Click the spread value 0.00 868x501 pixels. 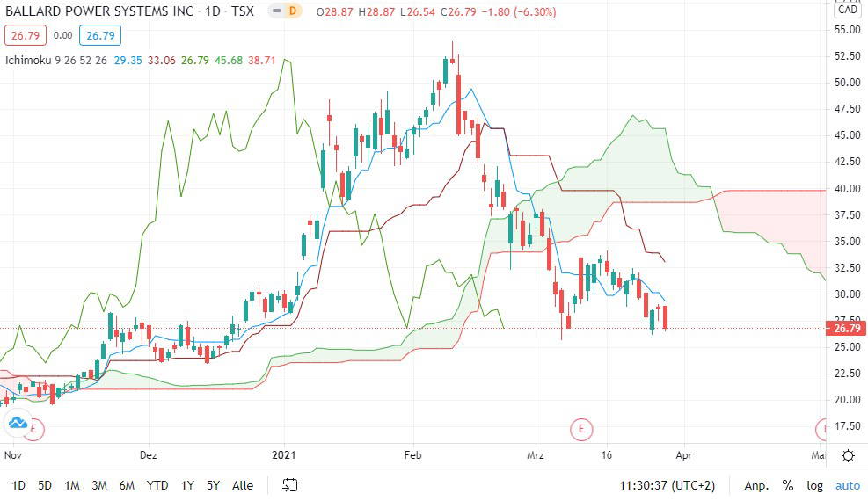pyautogui.click(x=62, y=35)
